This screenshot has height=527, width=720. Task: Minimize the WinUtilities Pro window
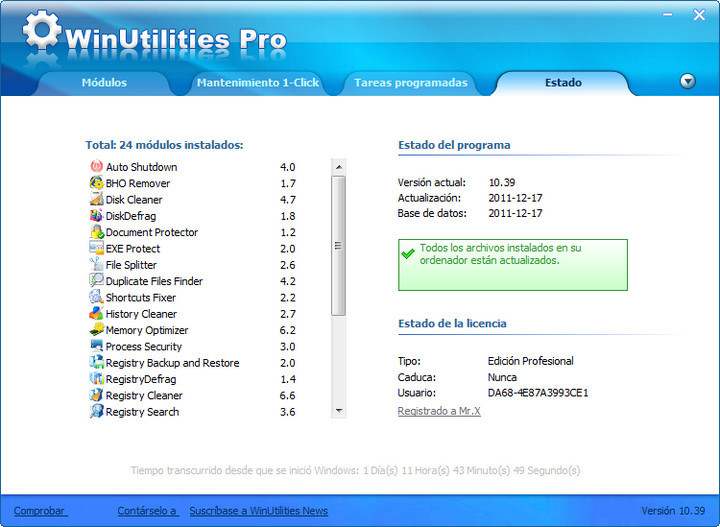pyautogui.click(x=668, y=15)
